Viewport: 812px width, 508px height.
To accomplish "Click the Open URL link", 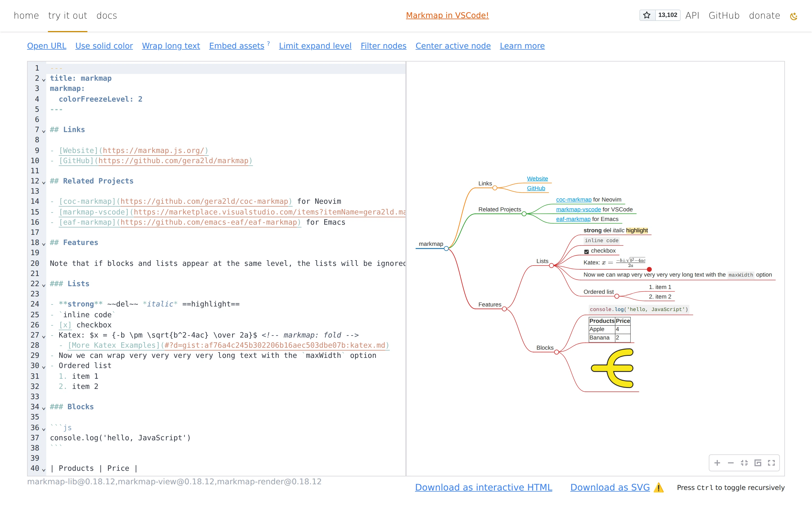I will pos(47,46).
